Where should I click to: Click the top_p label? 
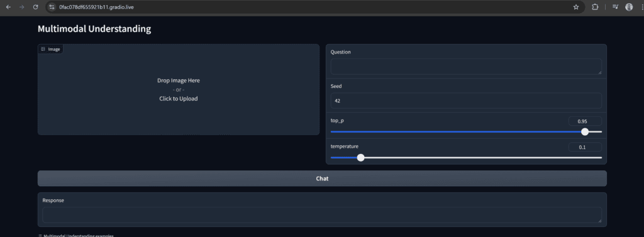click(337, 121)
